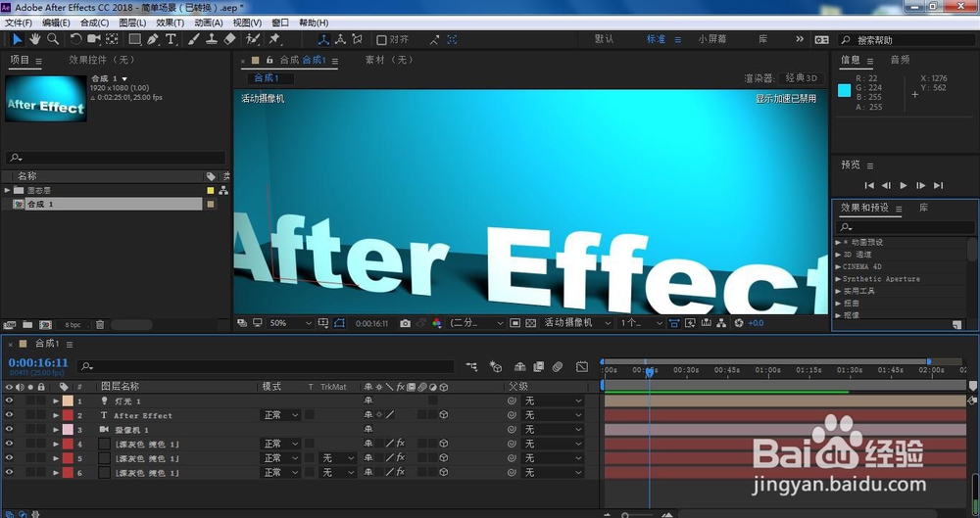Click the delete trash icon in project panel
980x518 pixels.
(x=99, y=325)
